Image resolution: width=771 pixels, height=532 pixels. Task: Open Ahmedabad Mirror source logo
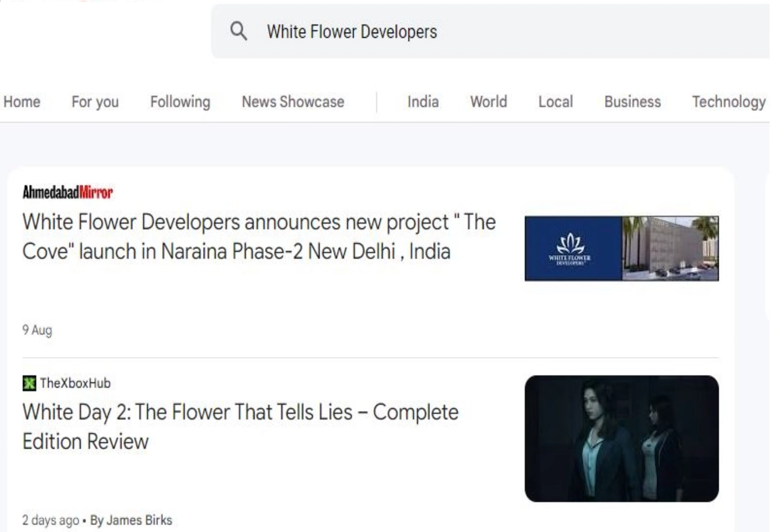click(x=68, y=192)
